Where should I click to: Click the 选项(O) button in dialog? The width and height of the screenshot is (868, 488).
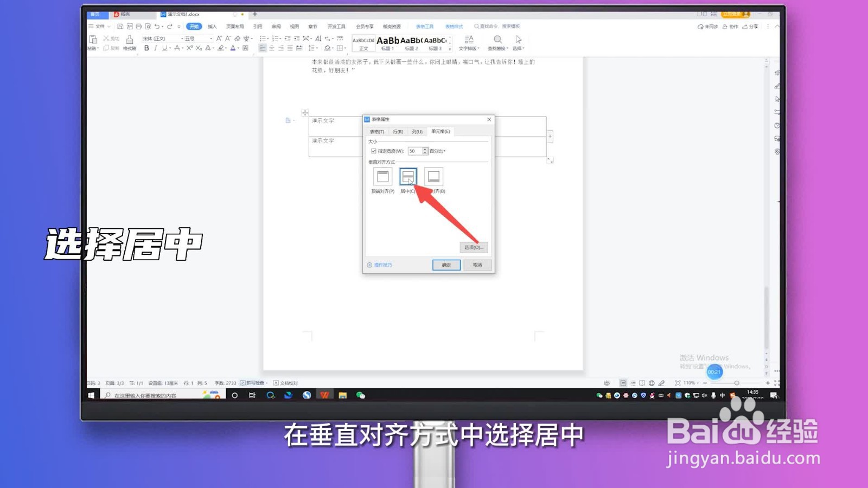point(474,247)
